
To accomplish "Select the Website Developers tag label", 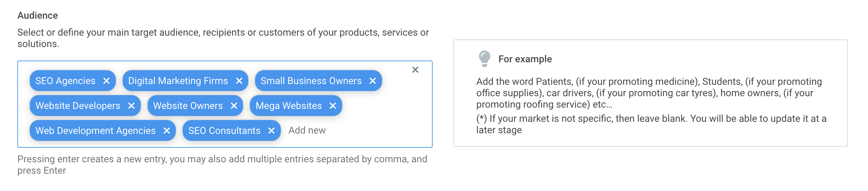I will click(78, 106).
